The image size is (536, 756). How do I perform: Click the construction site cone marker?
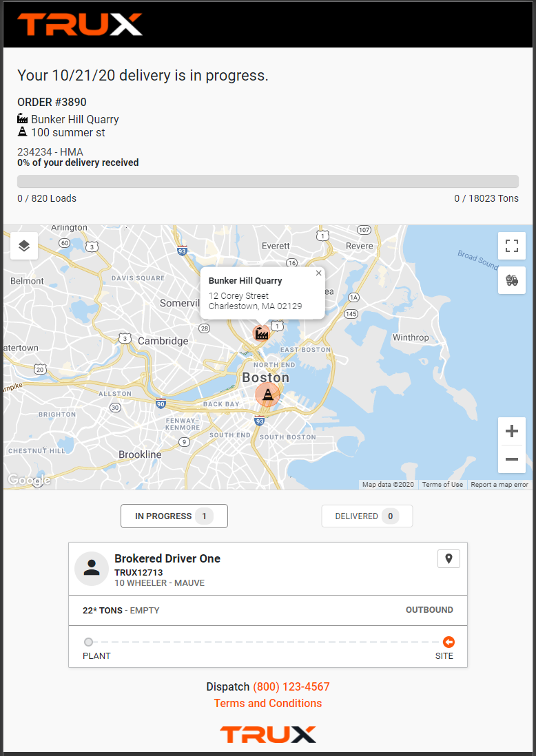267,395
